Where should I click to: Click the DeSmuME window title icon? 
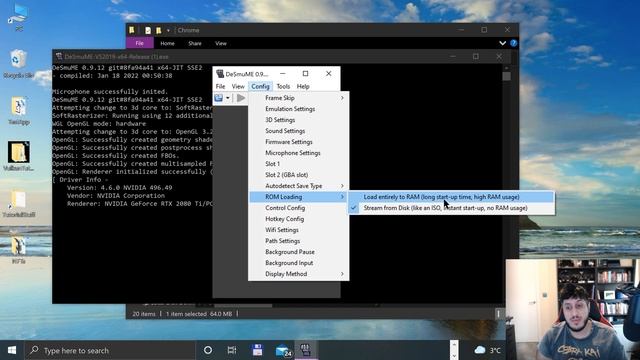(220, 74)
